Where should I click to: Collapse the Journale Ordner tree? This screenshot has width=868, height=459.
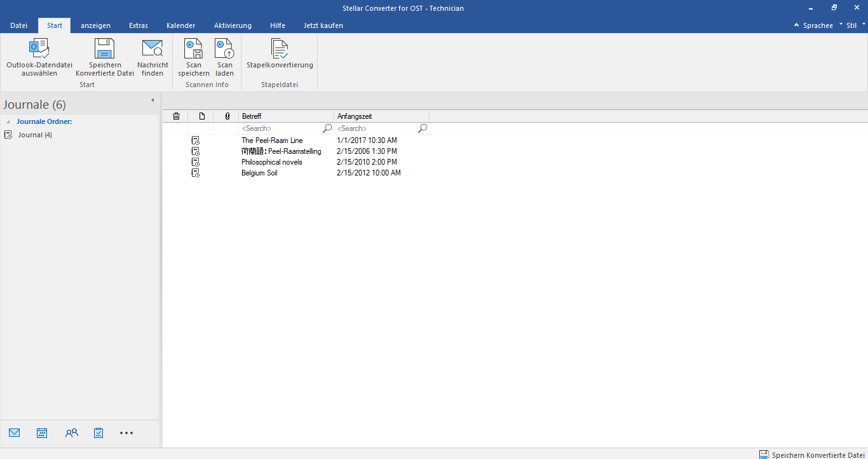coord(8,121)
